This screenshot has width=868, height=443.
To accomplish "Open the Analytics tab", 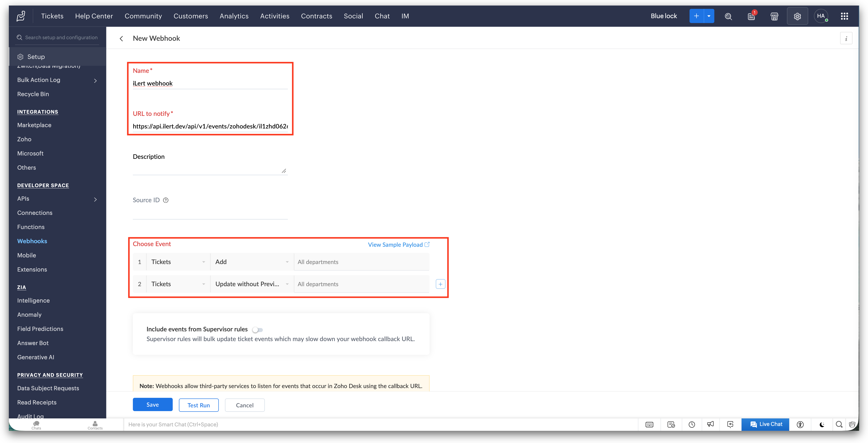I will pos(234,16).
